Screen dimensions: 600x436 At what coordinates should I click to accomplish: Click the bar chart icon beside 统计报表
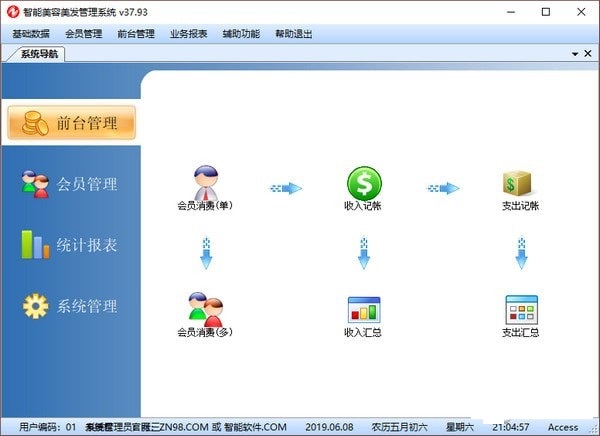point(35,245)
